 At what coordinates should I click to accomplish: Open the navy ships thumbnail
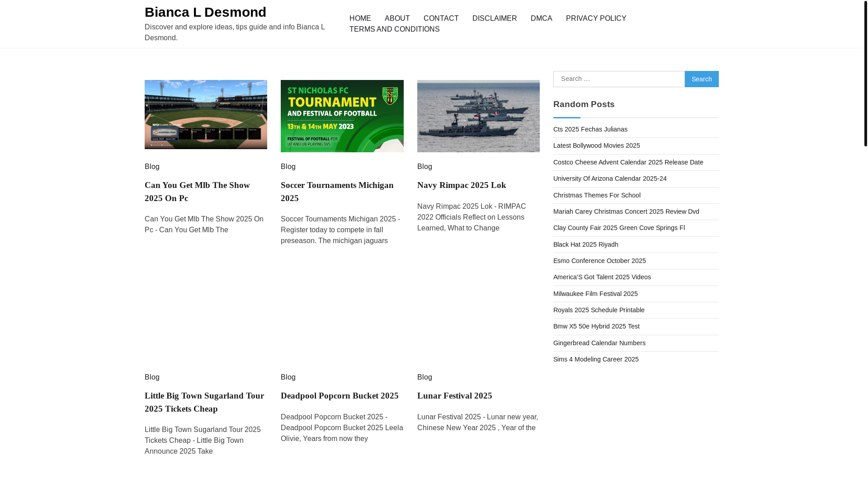(478, 116)
